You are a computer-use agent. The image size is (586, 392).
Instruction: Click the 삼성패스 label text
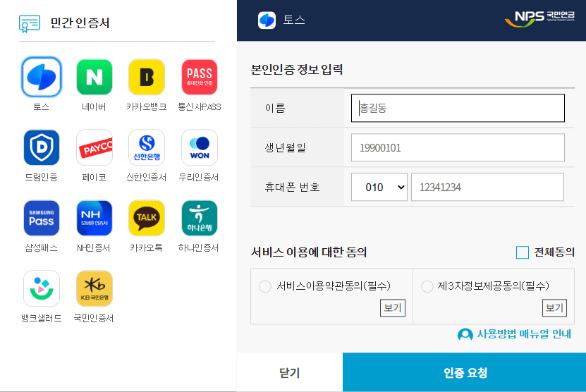[41, 247]
